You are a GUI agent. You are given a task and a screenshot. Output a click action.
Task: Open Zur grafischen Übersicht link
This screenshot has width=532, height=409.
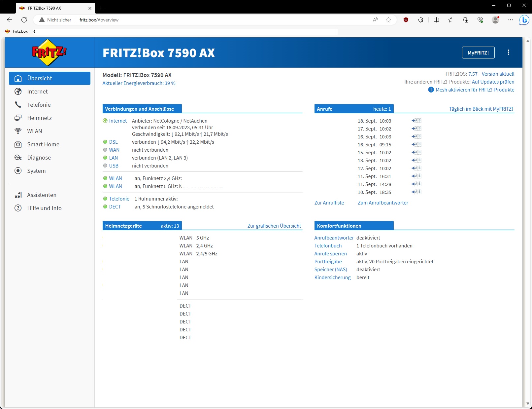[x=274, y=226]
